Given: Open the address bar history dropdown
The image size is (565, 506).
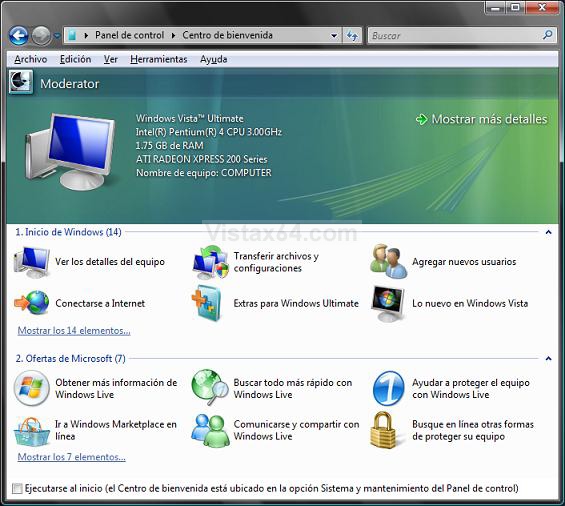Looking at the screenshot, I should pyautogui.click(x=334, y=35).
